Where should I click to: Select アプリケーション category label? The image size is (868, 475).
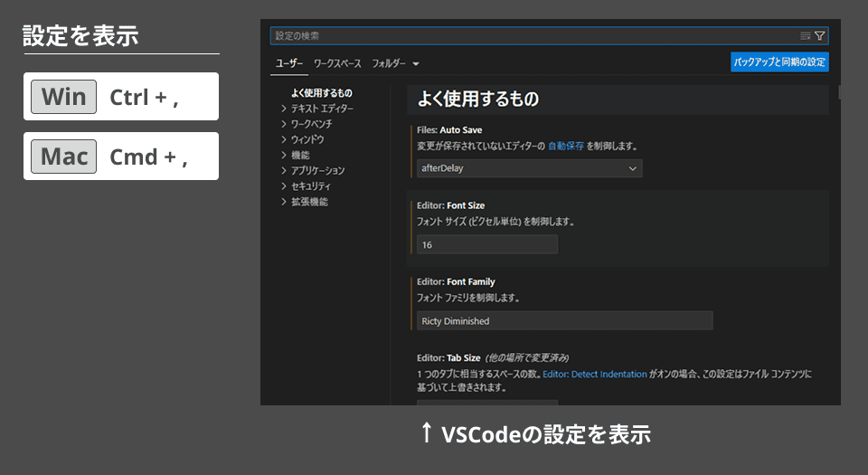pos(317,170)
